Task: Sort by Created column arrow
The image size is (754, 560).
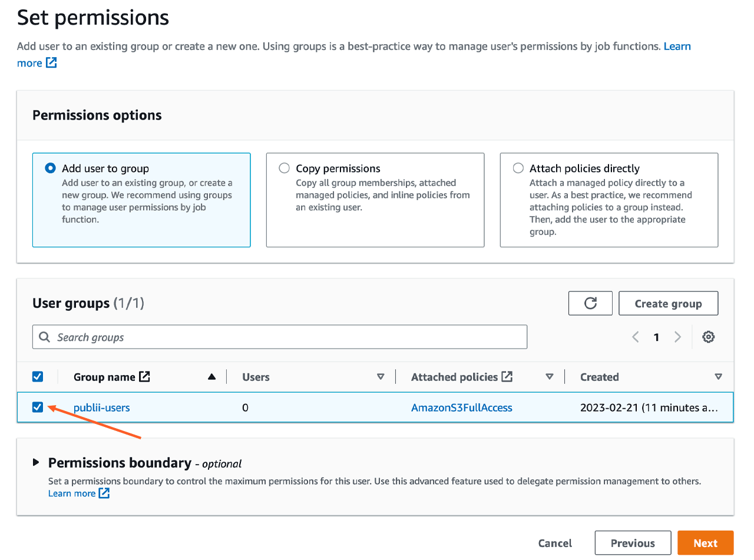Action: click(718, 377)
